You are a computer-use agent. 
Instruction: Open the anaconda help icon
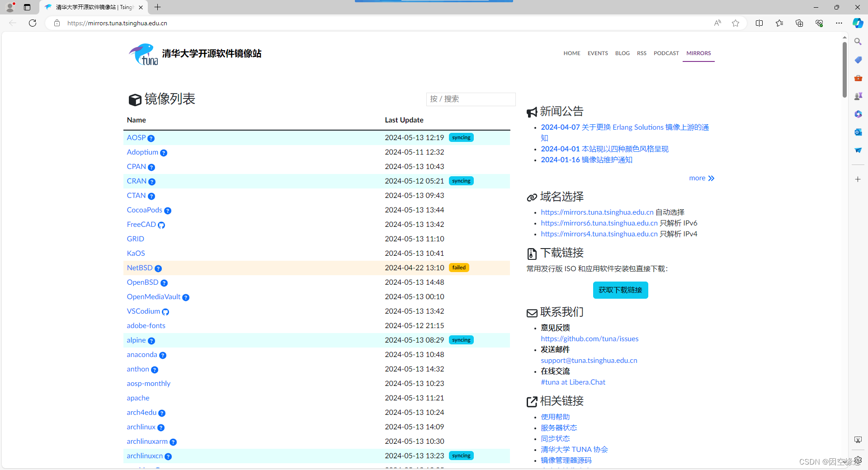tap(163, 355)
